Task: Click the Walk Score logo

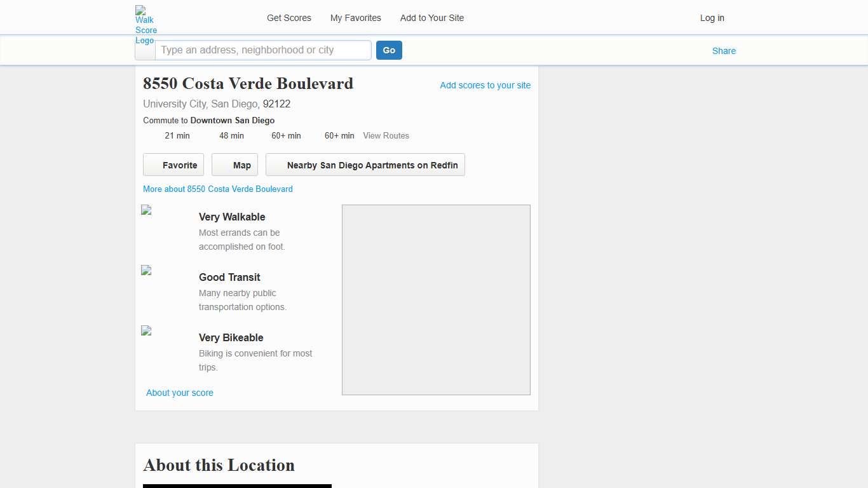Action: [145, 22]
